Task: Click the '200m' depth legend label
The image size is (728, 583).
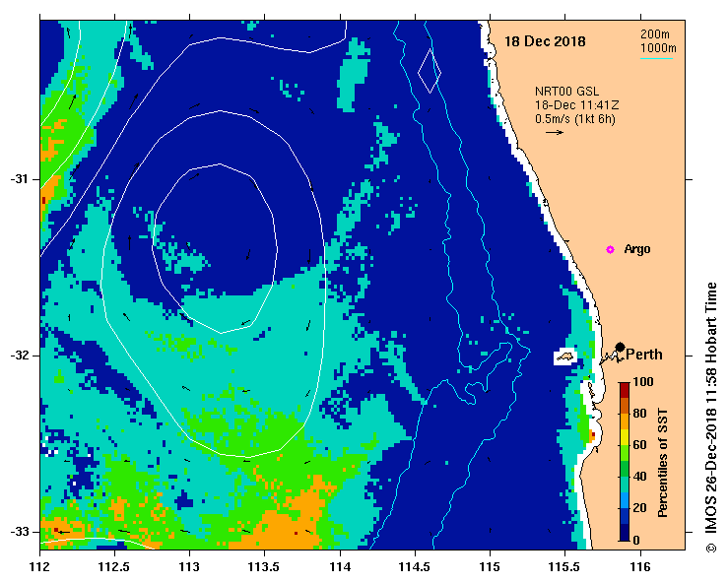Action: click(655, 34)
